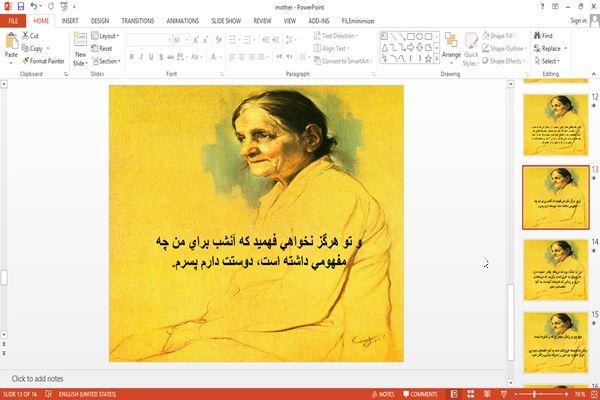
Task: Open the Layout dropdown
Action: point(105,36)
